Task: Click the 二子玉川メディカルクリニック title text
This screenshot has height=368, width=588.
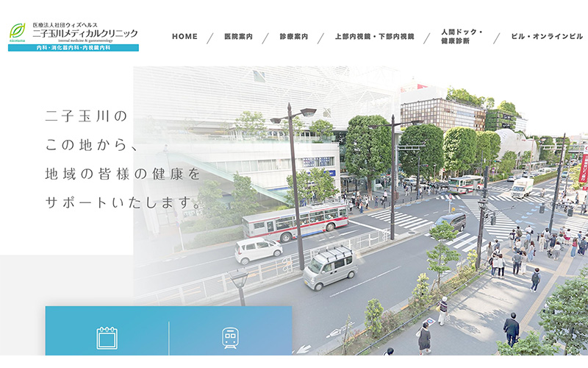Action: (x=85, y=34)
